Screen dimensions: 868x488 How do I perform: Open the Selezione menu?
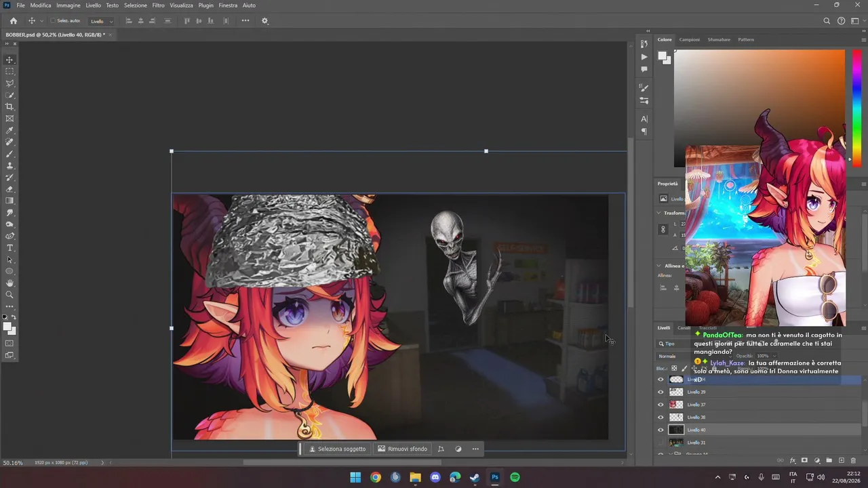[136, 5]
